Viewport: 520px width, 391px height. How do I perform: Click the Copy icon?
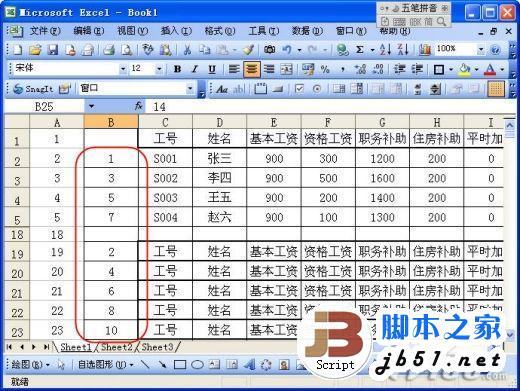click(x=205, y=50)
